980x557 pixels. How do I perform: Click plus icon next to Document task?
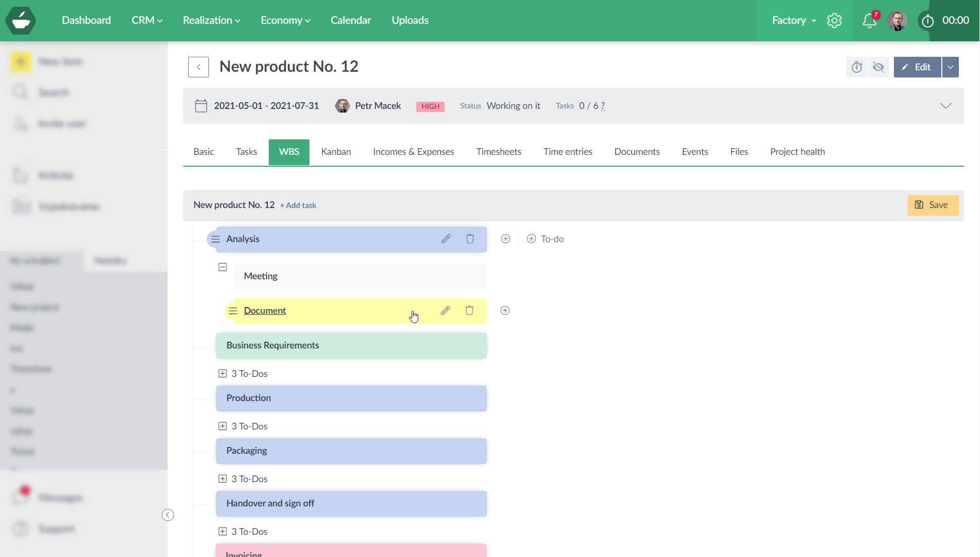(505, 311)
